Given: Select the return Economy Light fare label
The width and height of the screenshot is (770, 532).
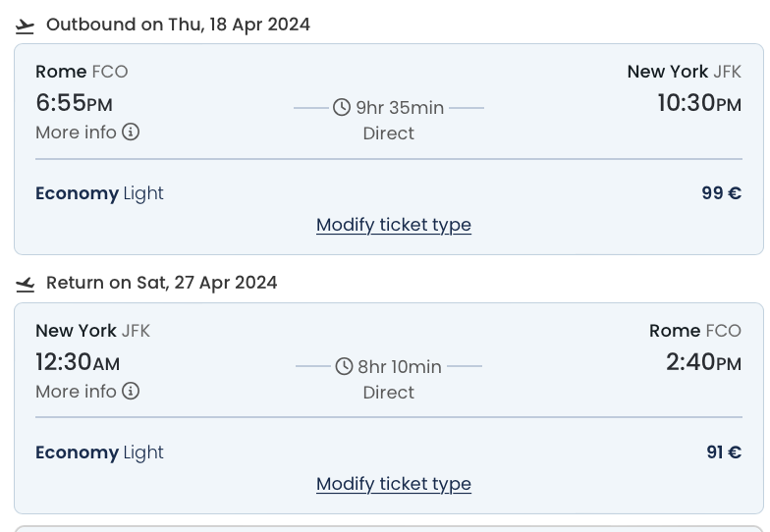Looking at the screenshot, I should [99, 452].
